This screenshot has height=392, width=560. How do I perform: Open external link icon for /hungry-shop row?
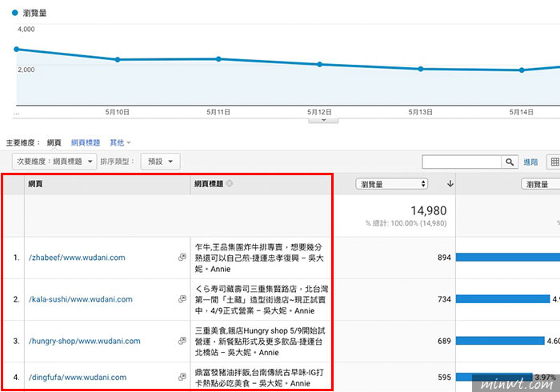pyautogui.click(x=182, y=341)
